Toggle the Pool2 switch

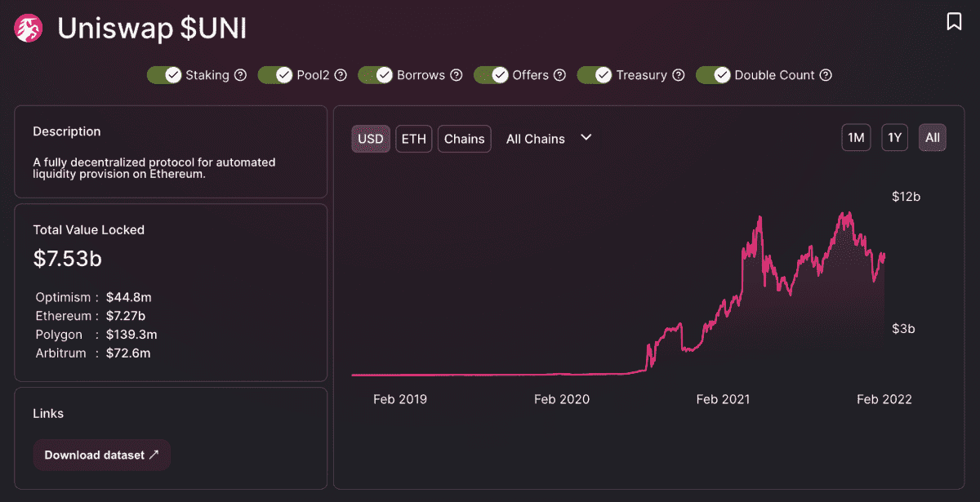(x=275, y=75)
